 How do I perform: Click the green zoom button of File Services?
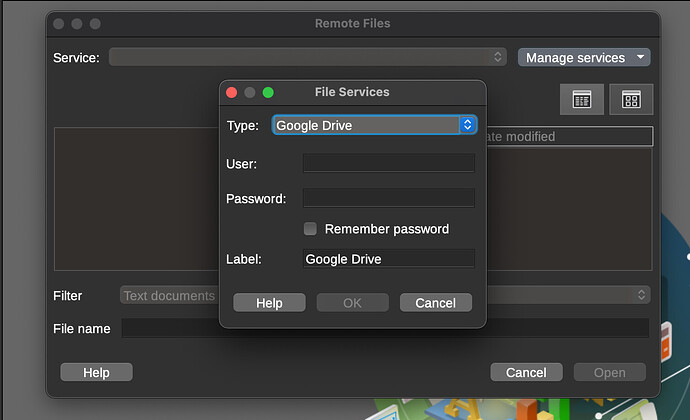(x=268, y=92)
